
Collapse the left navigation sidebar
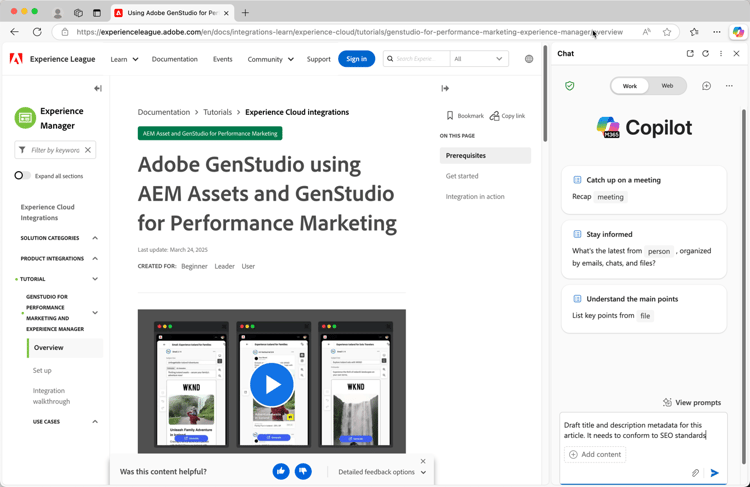click(98, 88)
